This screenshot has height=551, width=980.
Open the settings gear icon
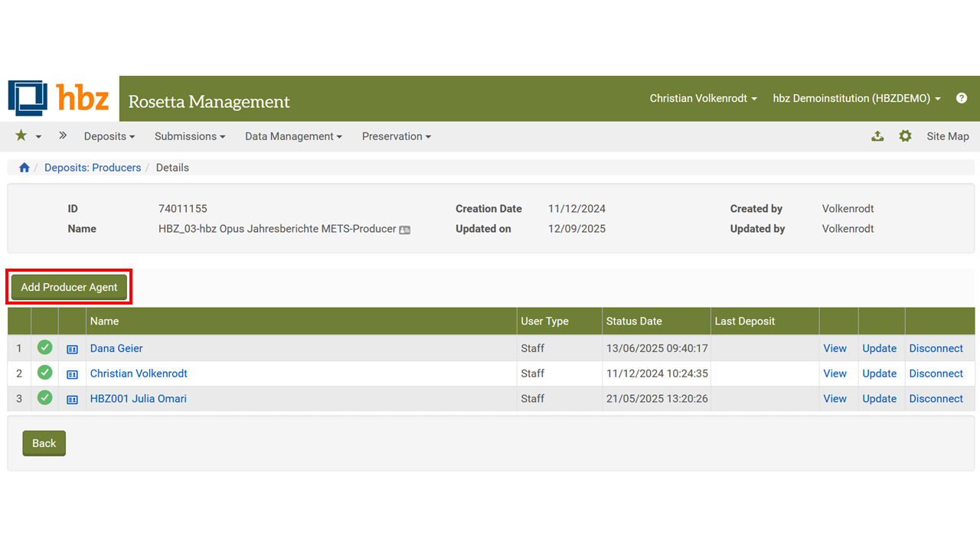pyautogui.click(x=905, y=136)
